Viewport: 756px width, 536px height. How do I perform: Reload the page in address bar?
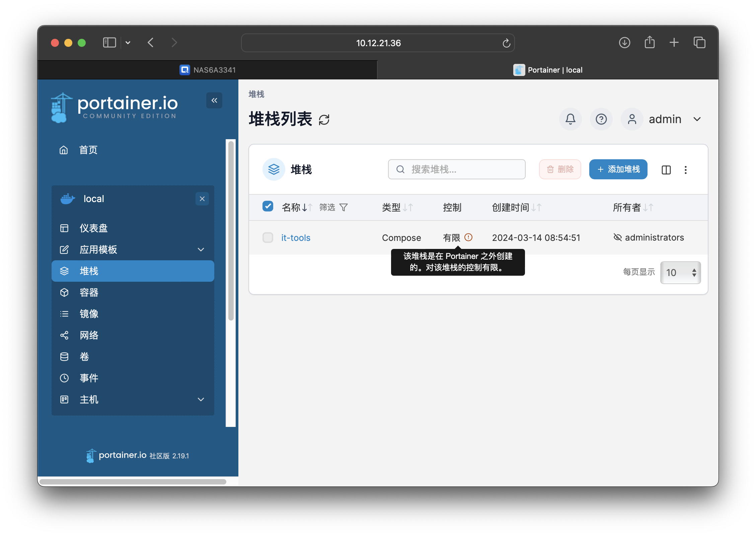pos(506,43)
